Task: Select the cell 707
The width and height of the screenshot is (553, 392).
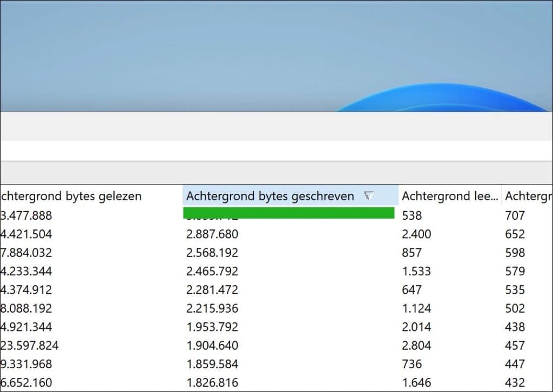Action: coord(515,215)
